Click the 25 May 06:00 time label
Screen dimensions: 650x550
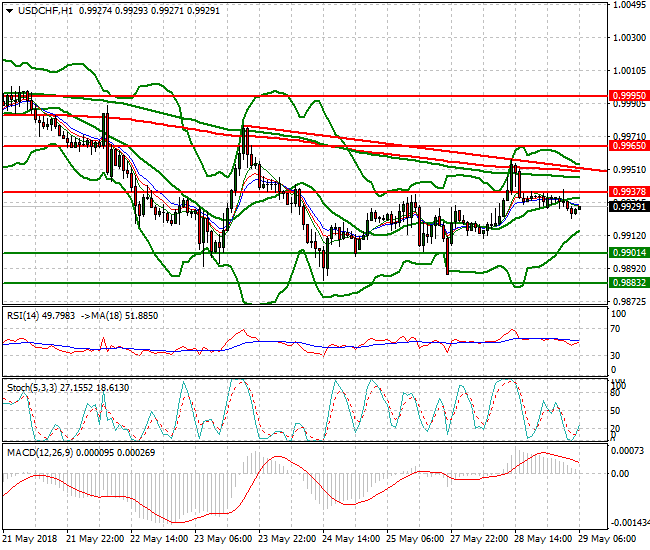tap(415, 539)
